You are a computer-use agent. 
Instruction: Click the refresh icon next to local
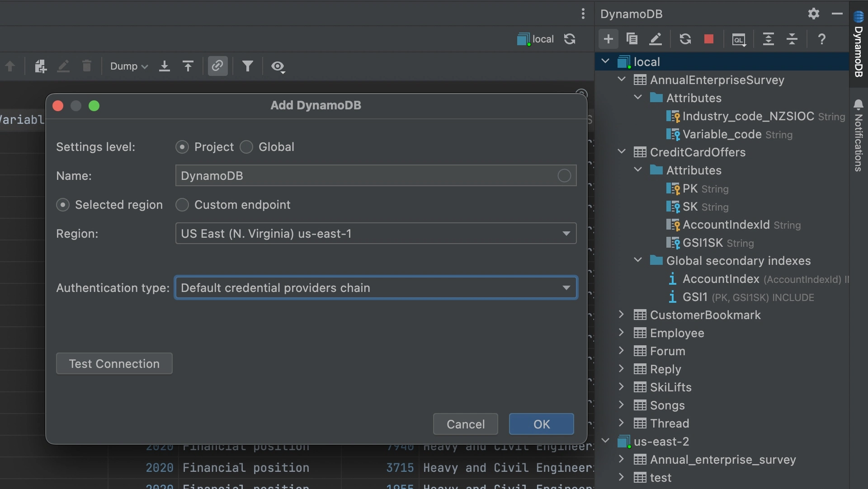[x=570, y=39]
